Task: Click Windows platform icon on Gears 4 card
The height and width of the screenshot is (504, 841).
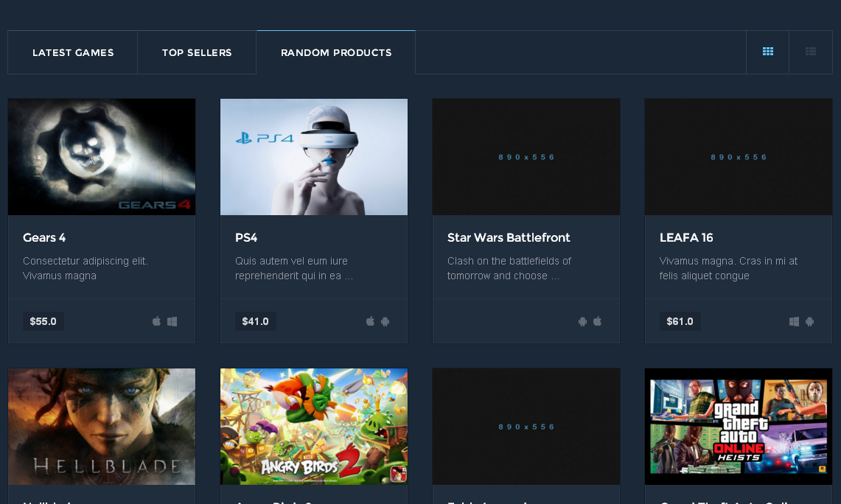Action: (172, 321)
